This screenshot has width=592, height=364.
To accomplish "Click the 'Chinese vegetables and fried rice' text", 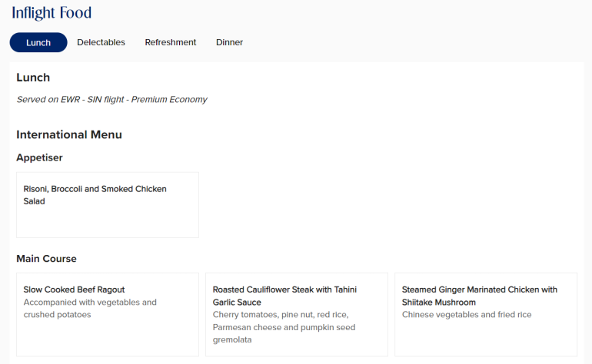I will (x=467, y=315).
